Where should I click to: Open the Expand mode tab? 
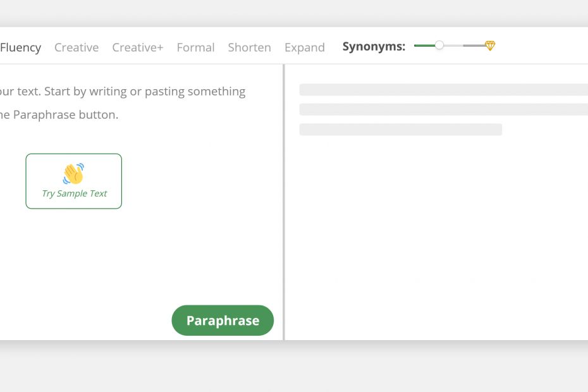pos(305,47)
